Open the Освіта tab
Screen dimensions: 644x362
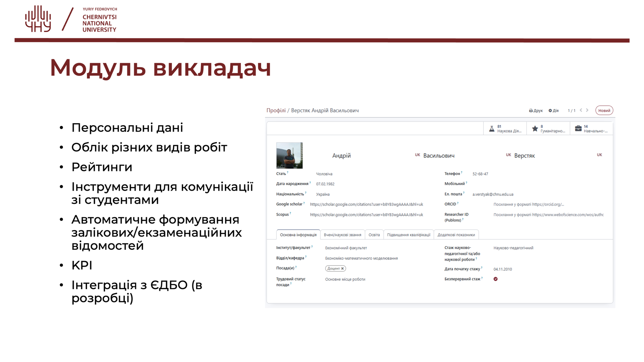pos(374,235)
